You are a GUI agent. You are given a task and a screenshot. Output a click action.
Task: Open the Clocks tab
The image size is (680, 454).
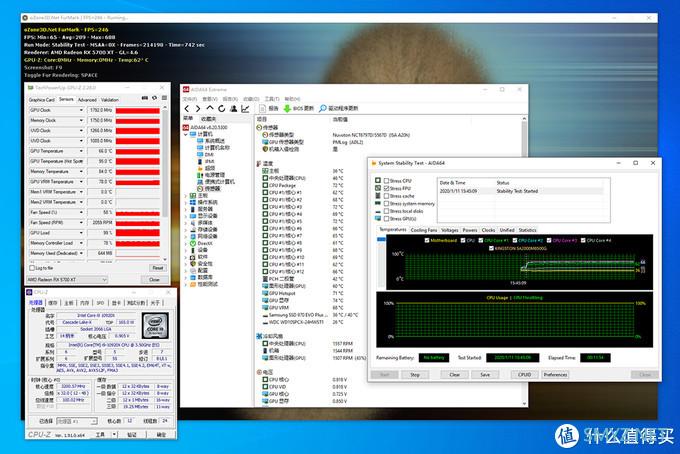coord(488,230)
